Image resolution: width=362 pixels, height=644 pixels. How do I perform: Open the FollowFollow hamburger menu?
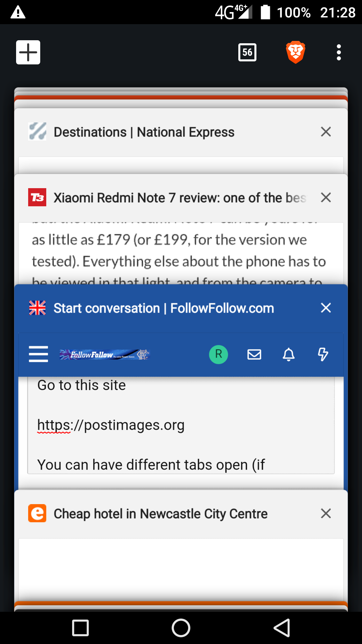point(39,354)
